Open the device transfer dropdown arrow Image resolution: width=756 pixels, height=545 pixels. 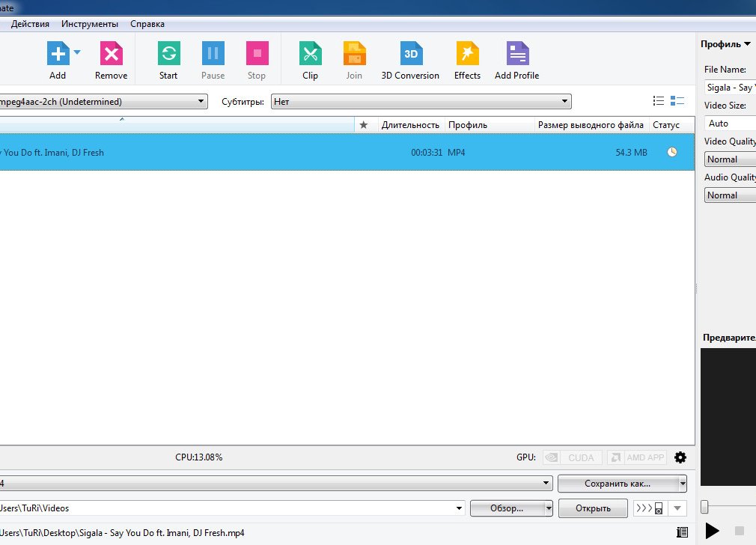coord(677,508)
